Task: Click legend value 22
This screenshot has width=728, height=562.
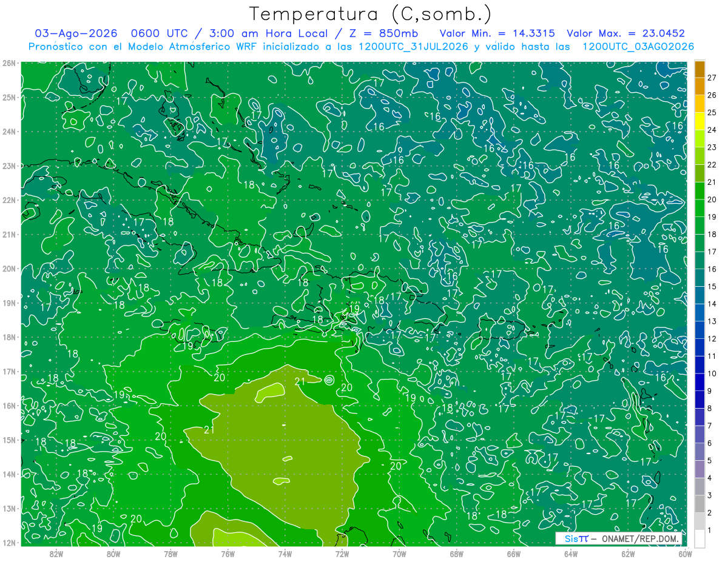Action: 712,165
